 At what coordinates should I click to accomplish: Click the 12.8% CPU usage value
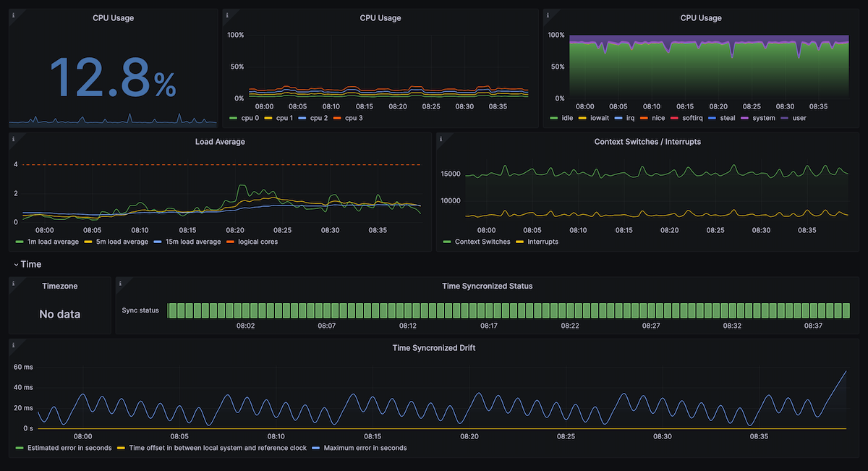click(112, 77)
